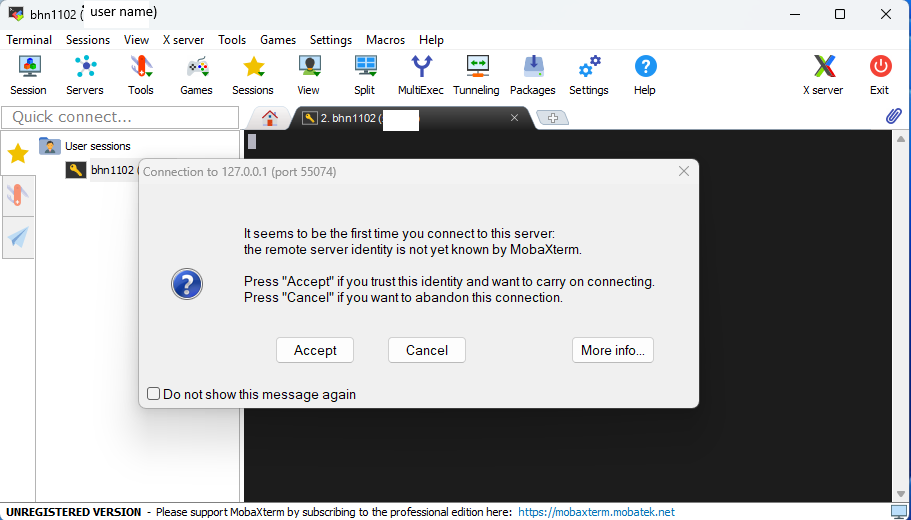Close the Connection dialog with X
911x520 pixels.
coord(684,171)
